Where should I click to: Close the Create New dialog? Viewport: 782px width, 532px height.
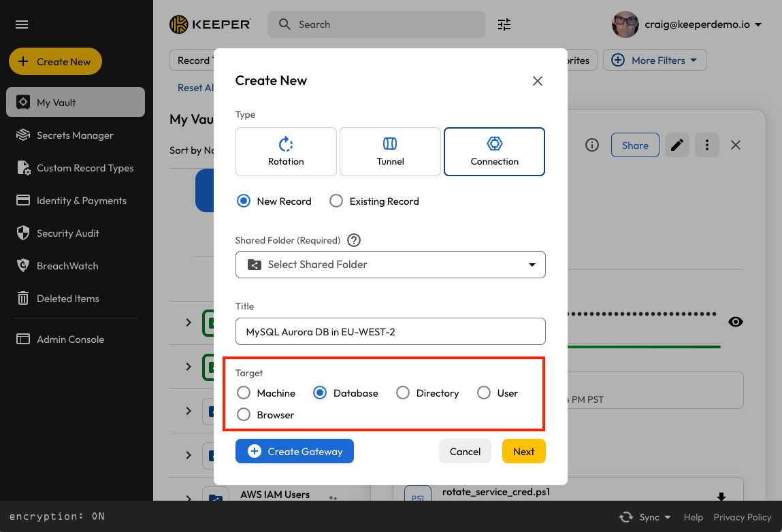click(x=538, y=81)
